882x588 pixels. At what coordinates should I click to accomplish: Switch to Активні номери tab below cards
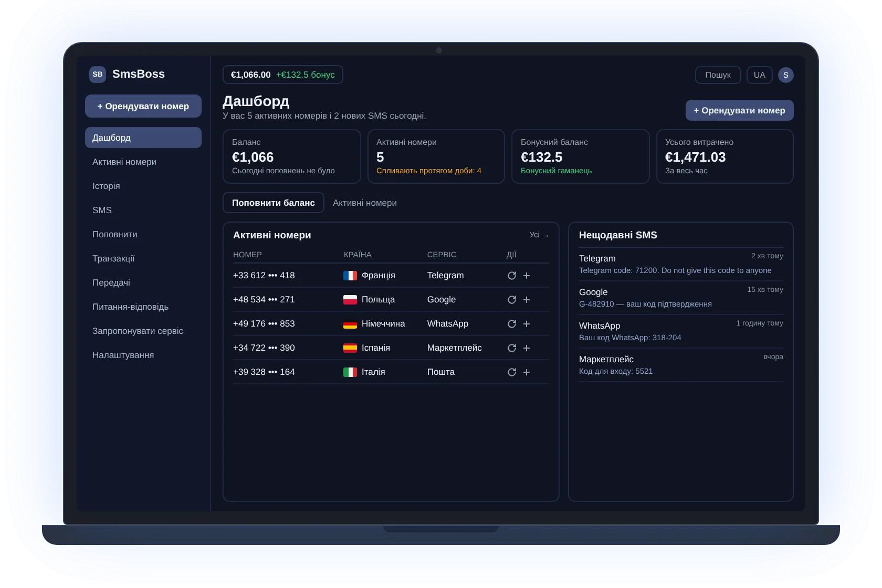pos(365,203)
